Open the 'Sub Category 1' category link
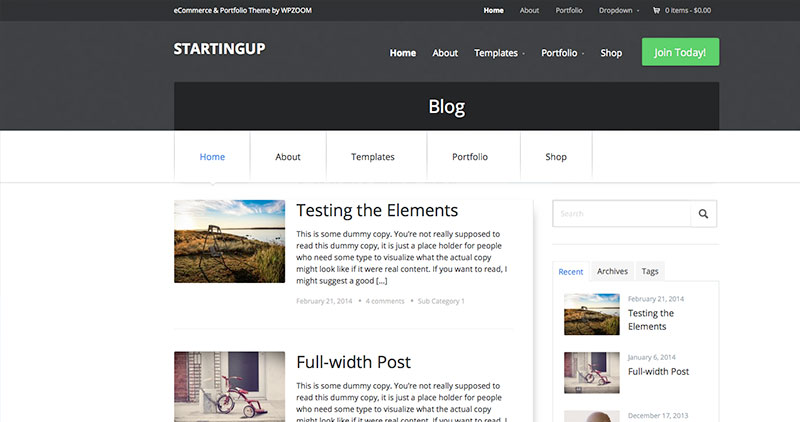 (x=441, y=301)
